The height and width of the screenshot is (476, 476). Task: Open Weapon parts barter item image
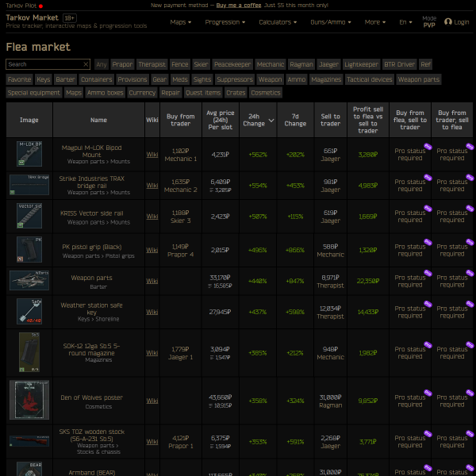pyautogui.click(x=29, y=280)
